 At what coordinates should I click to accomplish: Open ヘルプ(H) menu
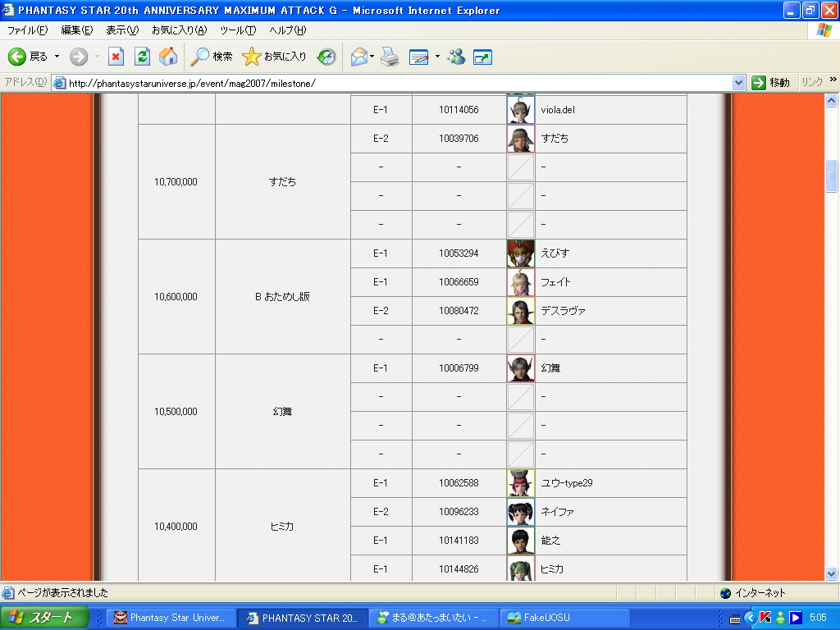(x=288, y=30)
